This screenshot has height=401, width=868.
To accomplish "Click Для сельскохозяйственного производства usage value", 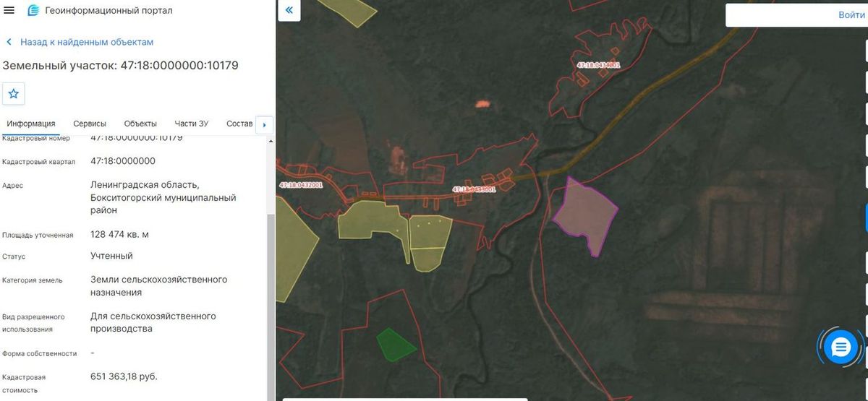I will [x=153, y=322].
